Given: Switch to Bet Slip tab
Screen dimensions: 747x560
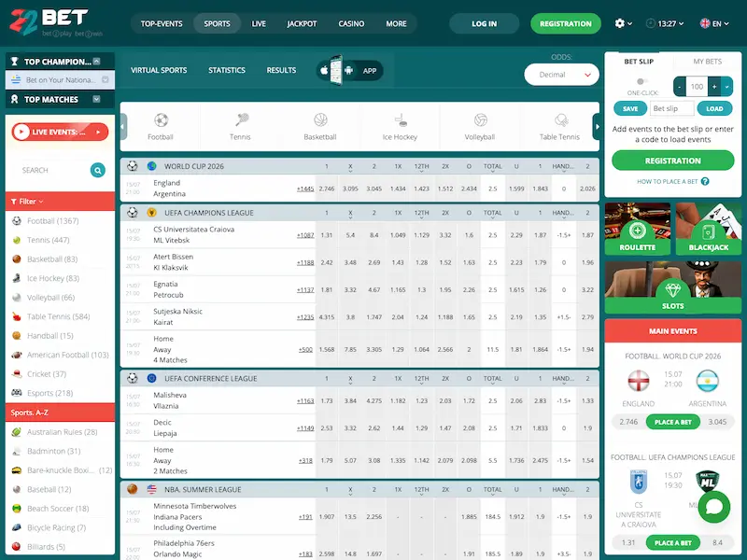Looking at the screenshot, I should coord(639,62).
